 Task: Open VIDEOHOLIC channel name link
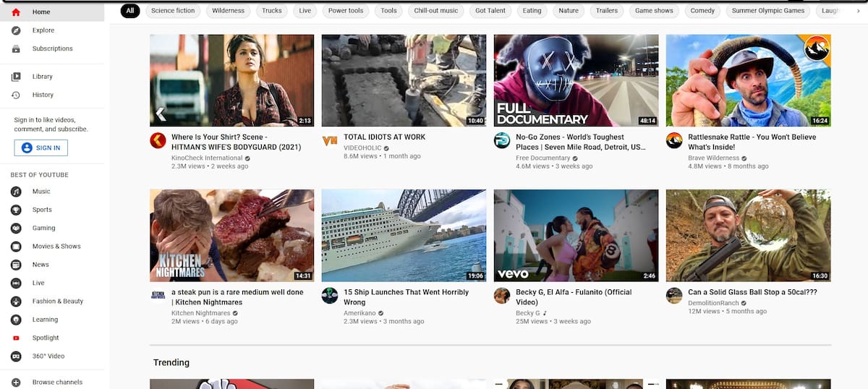pos(362,148)
